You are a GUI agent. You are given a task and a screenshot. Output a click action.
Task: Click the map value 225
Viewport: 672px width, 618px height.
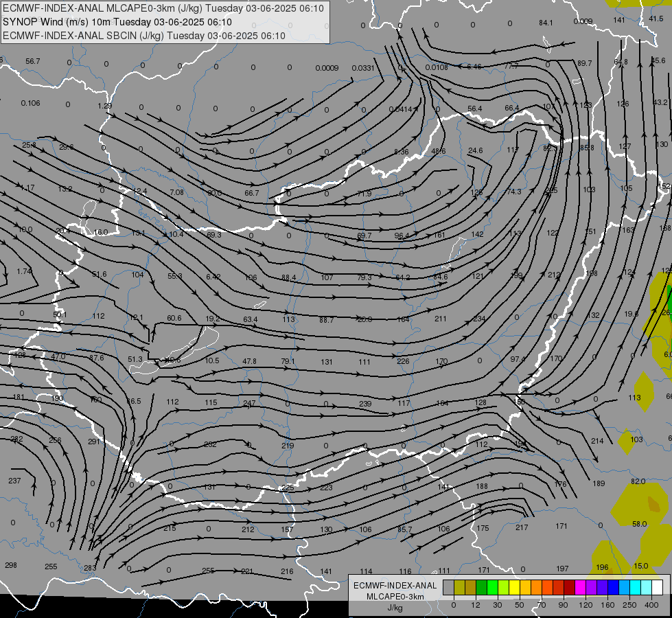(288, 488)
